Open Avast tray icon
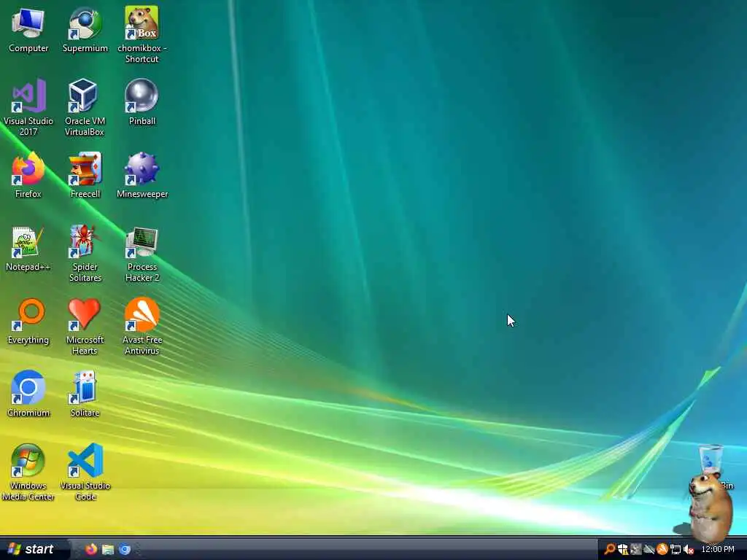Viewport: 747px width, 560px height. click(662, 550)
